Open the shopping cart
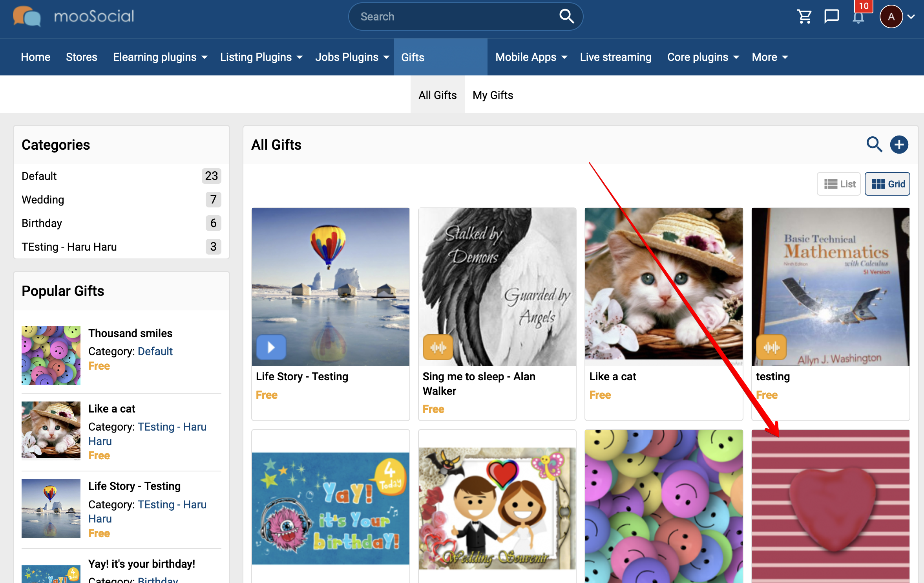Viewport: 924px width, 583px height. 804,16
